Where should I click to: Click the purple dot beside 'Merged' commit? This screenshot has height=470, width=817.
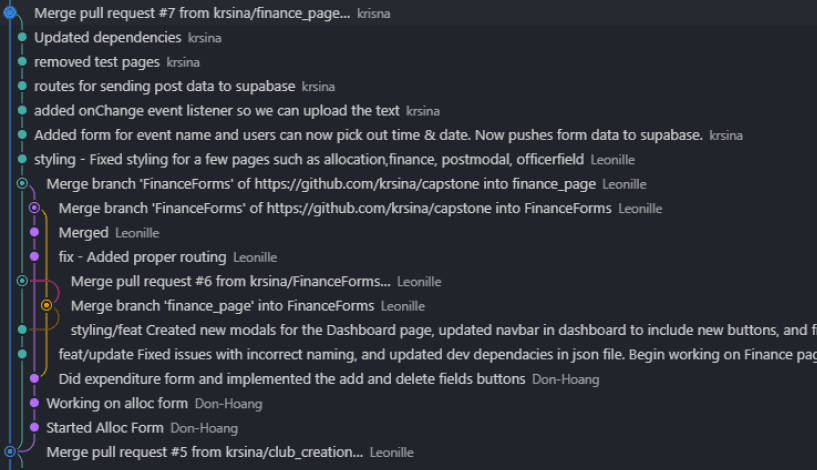pos(34,232)
